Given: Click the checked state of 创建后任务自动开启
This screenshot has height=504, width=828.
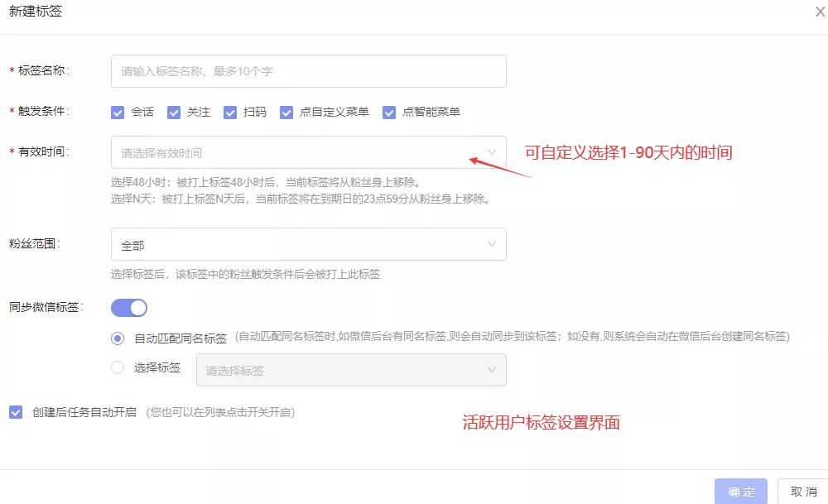Looking at the screenshot, I should (x=15, y=411).
